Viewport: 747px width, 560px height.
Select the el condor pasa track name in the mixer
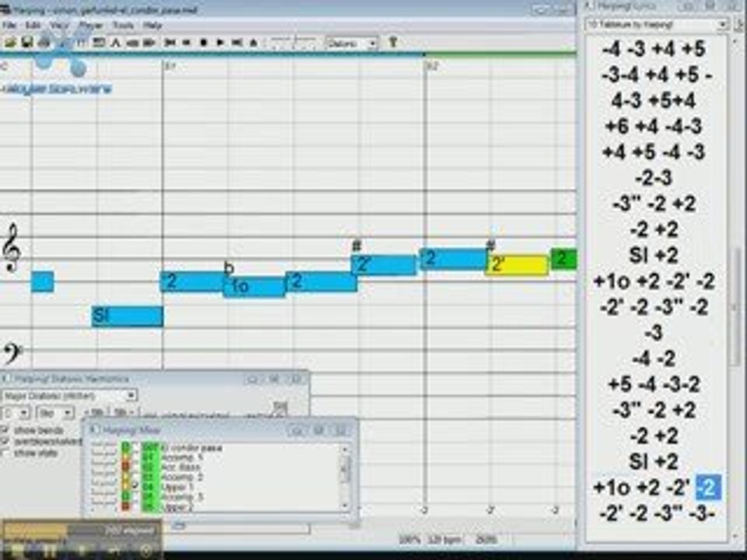(x=192, y=448)
